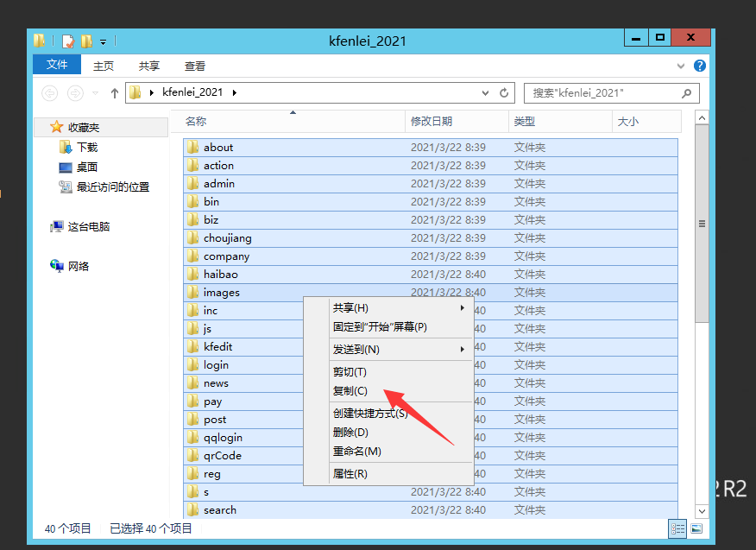Click the search magnifier icon
This screenshot has width=756, height=550.
click(687, 93)
